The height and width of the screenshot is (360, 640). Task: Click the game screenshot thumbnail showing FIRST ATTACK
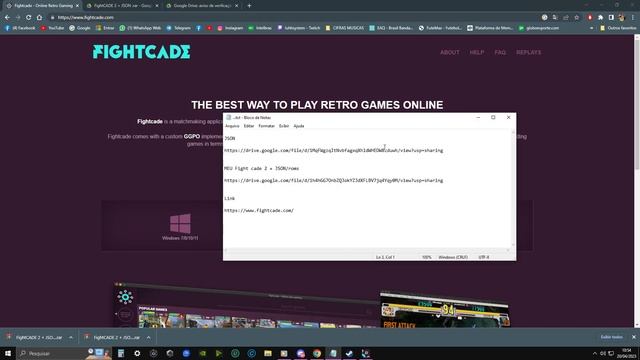(x=444, y=310)
